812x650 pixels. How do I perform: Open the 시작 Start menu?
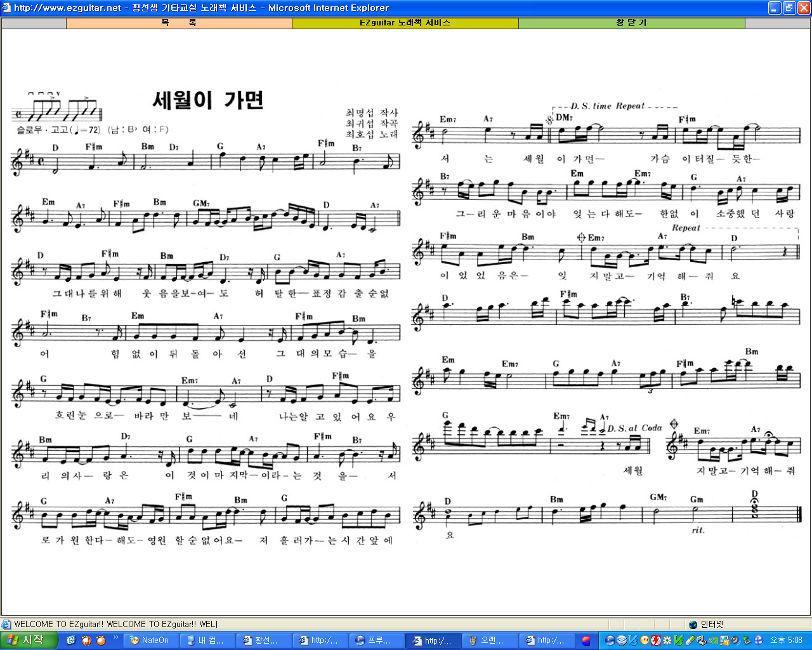29,640
